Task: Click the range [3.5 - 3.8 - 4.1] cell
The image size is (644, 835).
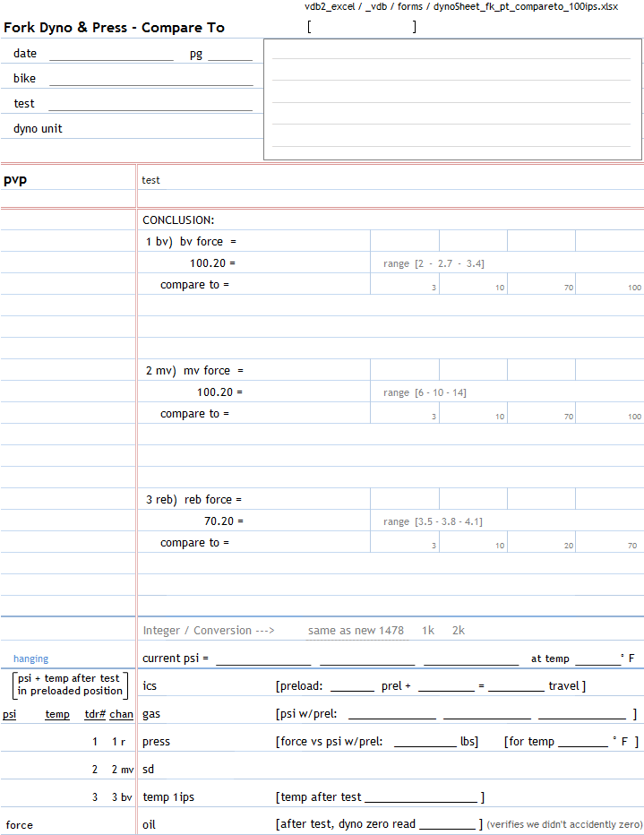Action: pos(434,521)
